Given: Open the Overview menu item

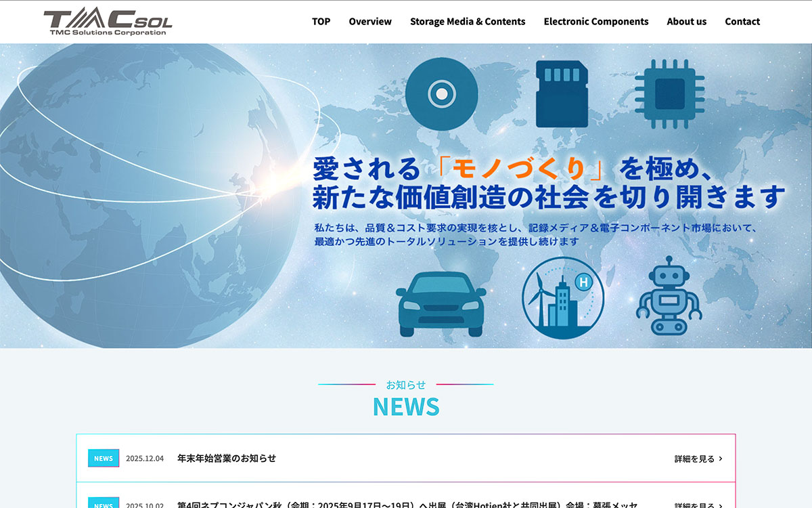Looking at the screenshot, I should [x=370, y=22].
